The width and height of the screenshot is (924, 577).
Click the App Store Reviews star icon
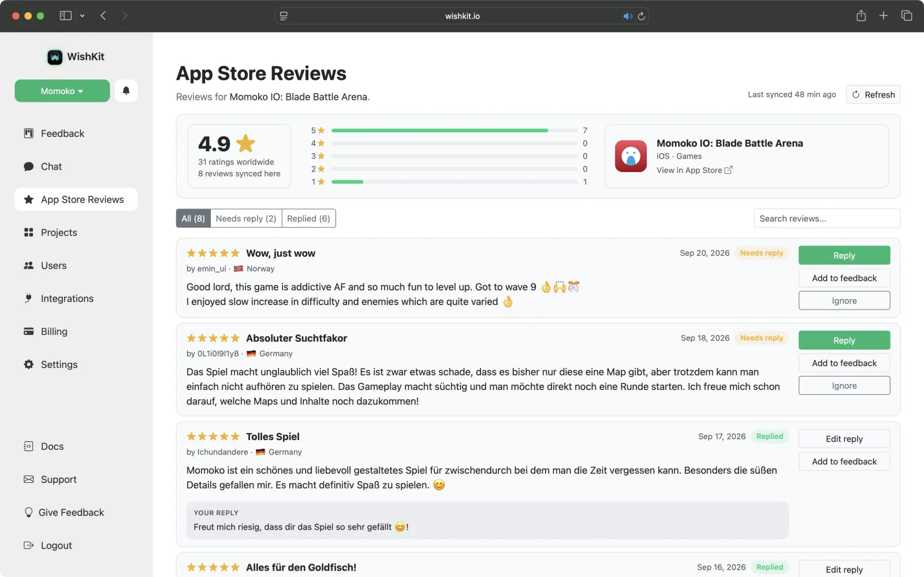[x=28, y=199]
